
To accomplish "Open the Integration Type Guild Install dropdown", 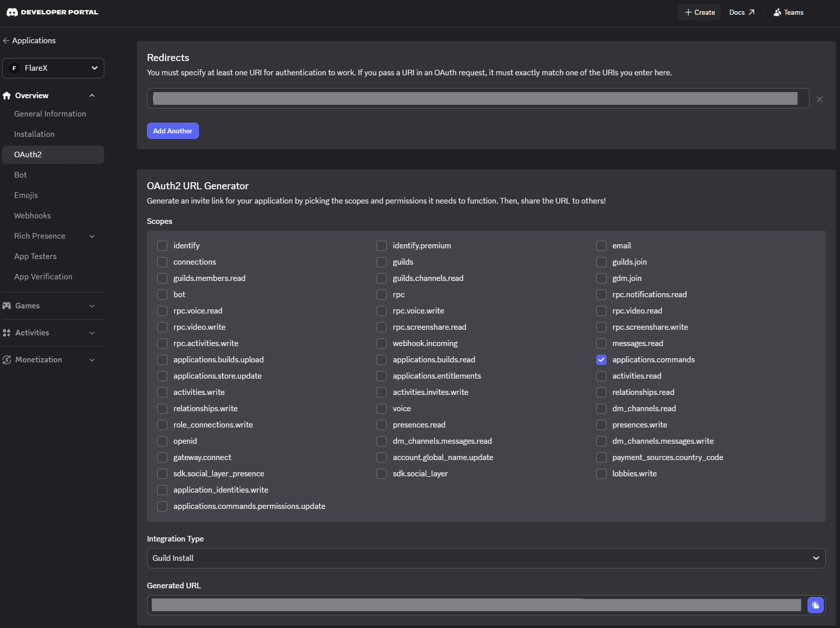I will coord(486,558).
